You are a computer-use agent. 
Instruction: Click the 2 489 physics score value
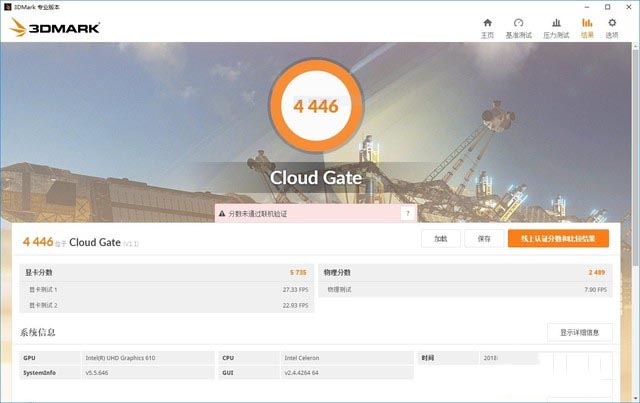tap(597, 272)
